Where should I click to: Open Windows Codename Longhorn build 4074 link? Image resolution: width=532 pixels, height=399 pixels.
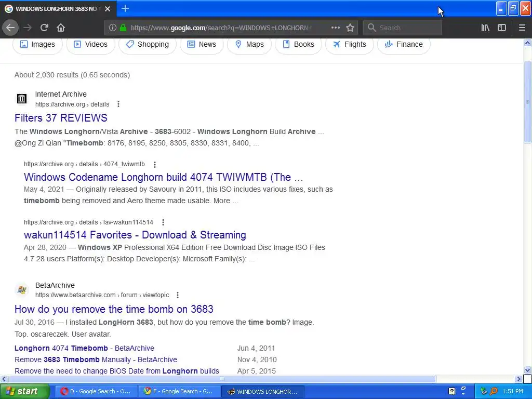coord(163,177)
